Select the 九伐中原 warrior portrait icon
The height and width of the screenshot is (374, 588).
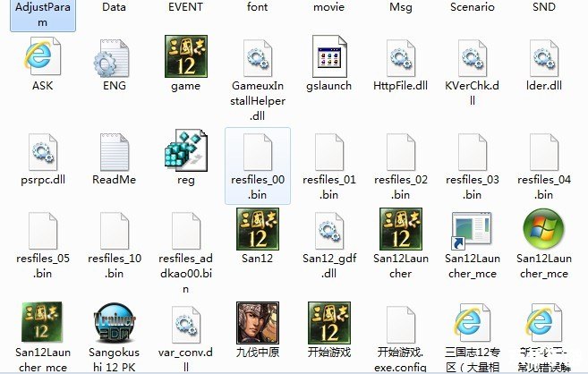[258, 323]
